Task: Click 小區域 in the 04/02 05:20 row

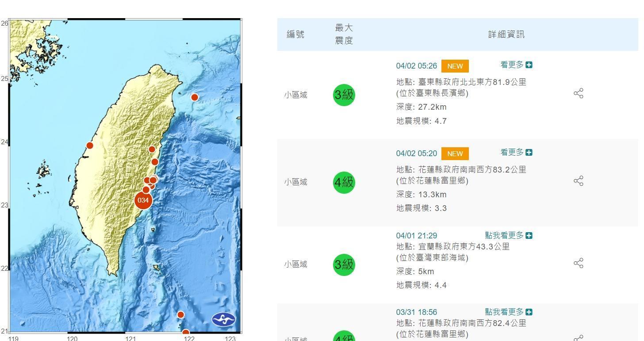Action: click(295, 182)
